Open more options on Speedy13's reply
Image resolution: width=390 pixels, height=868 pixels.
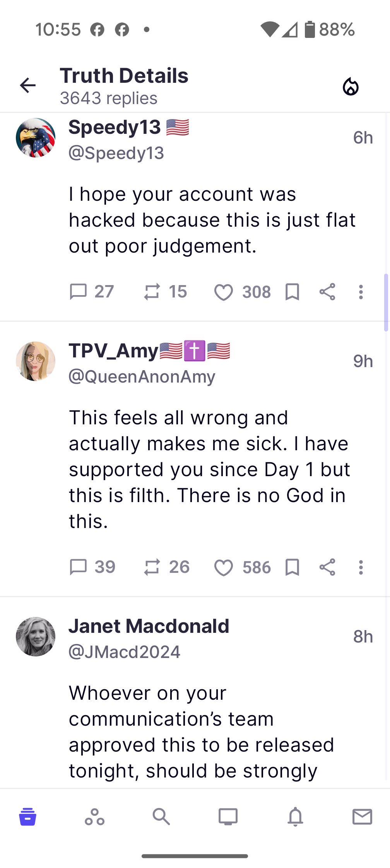pyautogui.click(x=361, y=292)
